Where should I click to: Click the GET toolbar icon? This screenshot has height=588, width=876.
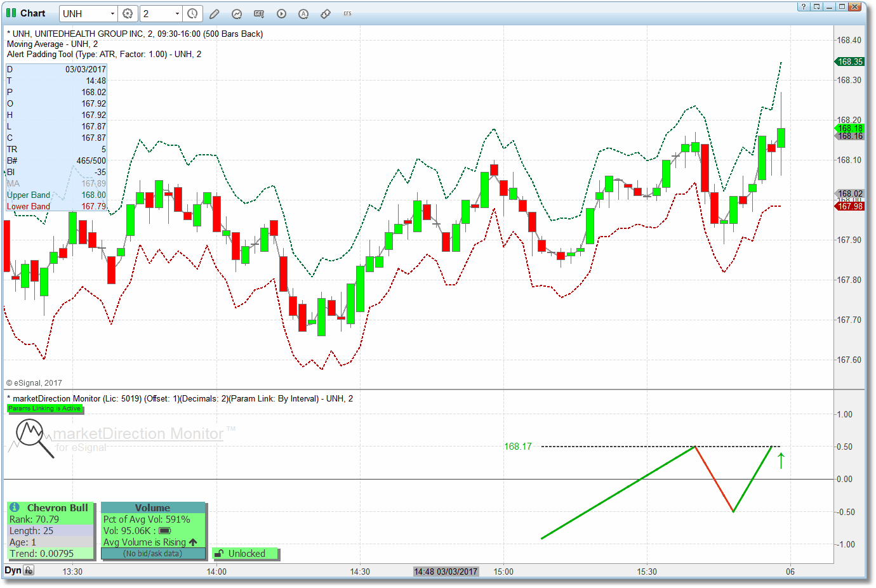point(259,13)
